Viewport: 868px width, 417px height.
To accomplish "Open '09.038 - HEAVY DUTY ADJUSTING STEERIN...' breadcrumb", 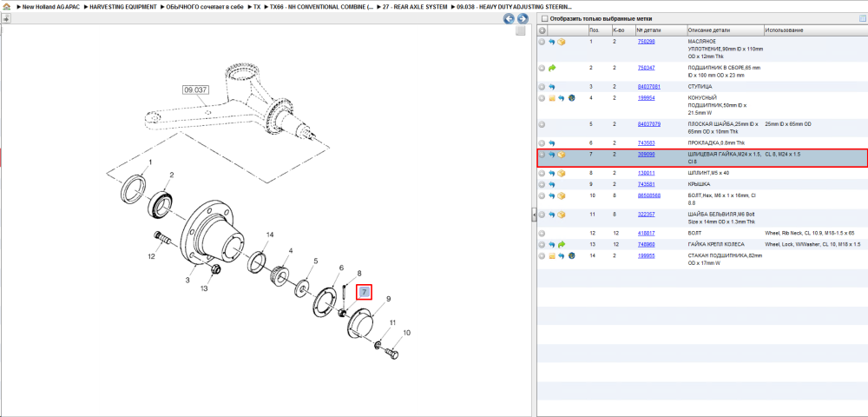I will 514,7.
